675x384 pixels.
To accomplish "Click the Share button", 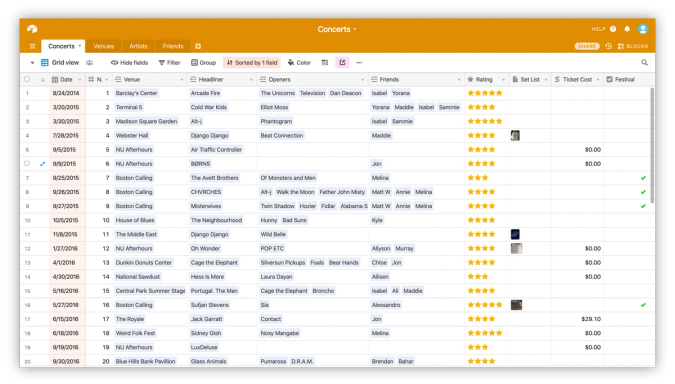I will pos(587,46).
